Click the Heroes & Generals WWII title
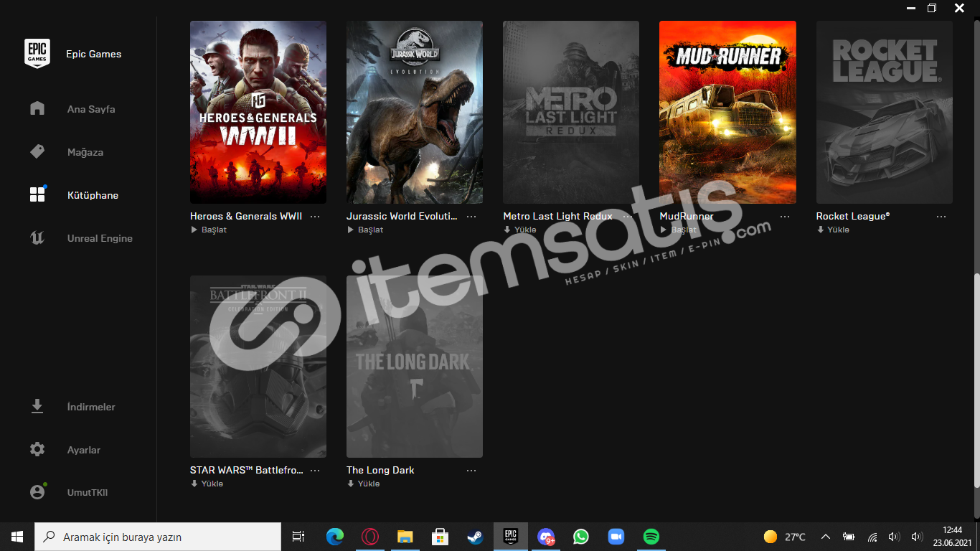Screen dimensions: 980x551 click(x=246, y=216)
